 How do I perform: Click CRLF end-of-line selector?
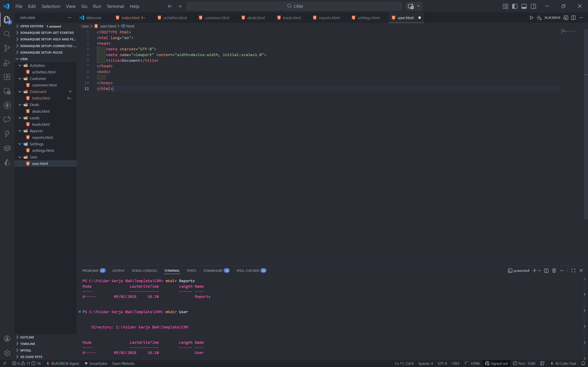click(x=455, y=363)
